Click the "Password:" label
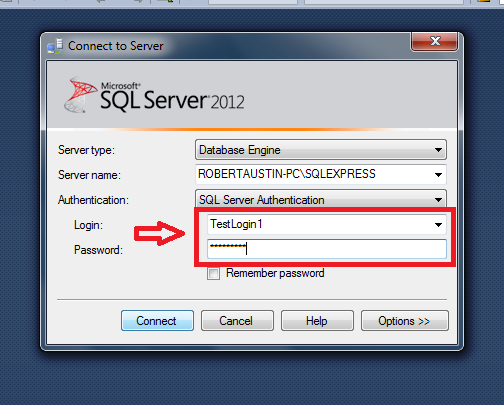 (98, 250)
